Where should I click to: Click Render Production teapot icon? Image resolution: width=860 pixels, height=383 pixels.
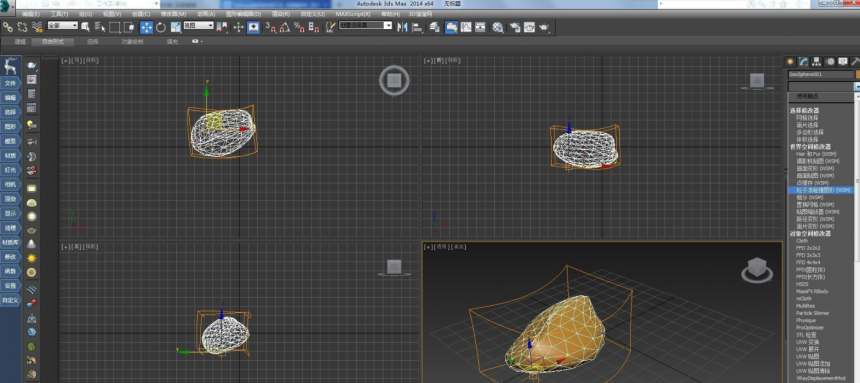(x=544, y=26)
